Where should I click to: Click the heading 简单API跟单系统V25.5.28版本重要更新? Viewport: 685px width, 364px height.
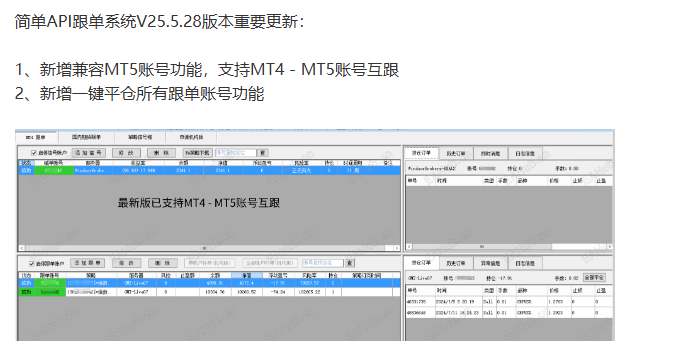pyautogui.click(x=159, y=21)
